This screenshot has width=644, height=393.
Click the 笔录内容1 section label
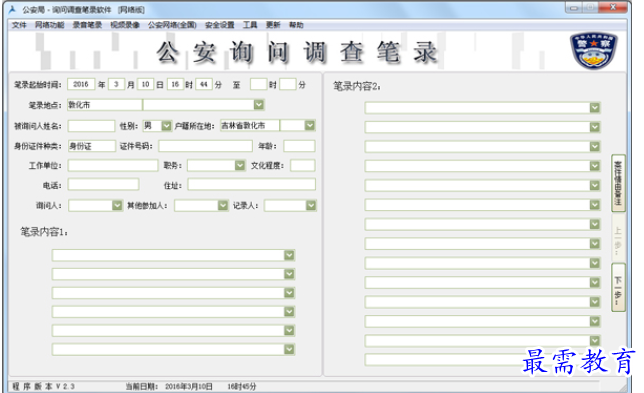[44, 232]
